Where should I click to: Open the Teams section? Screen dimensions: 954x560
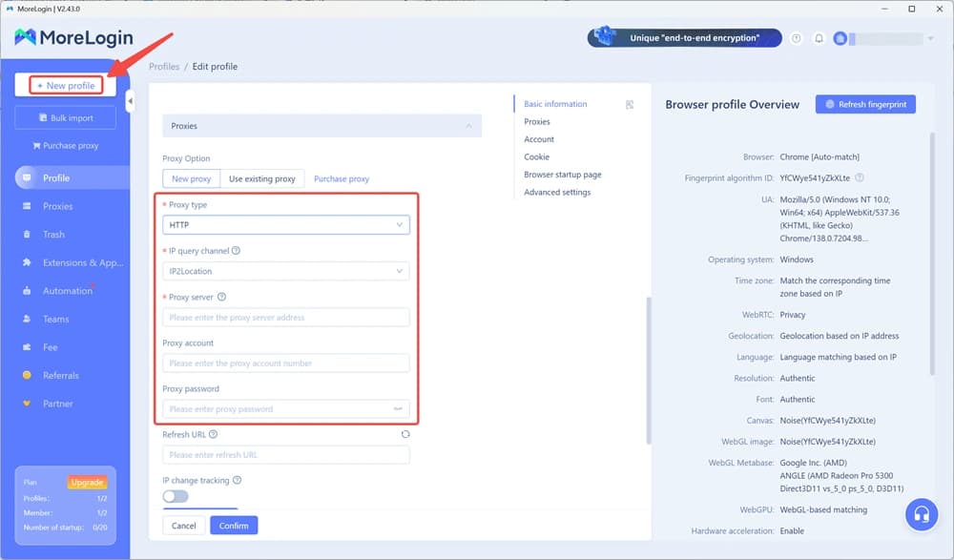point(52,319)
